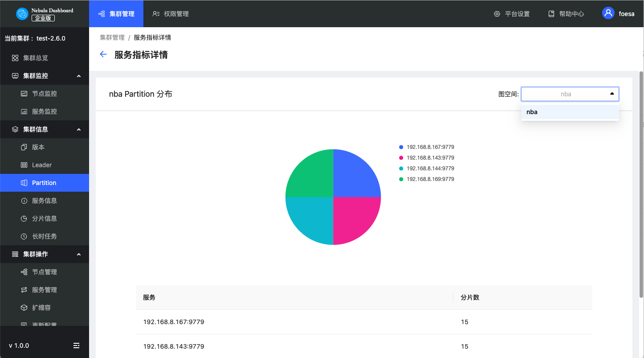Collapse sidebar using bottom menu icon
This screenshot has width=644, height=358.
point(77,346)
